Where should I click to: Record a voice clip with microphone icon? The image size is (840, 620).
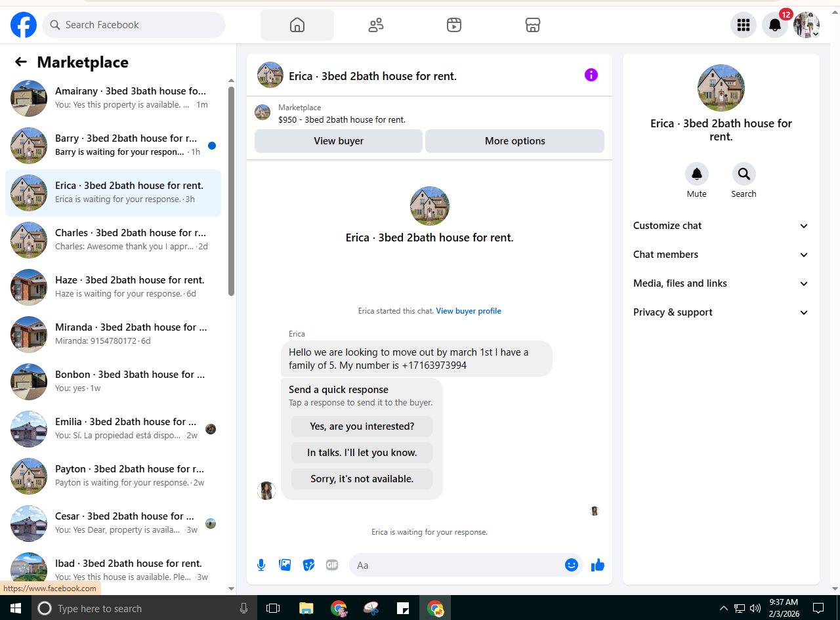pyautogui.click(x=261, y=565)
